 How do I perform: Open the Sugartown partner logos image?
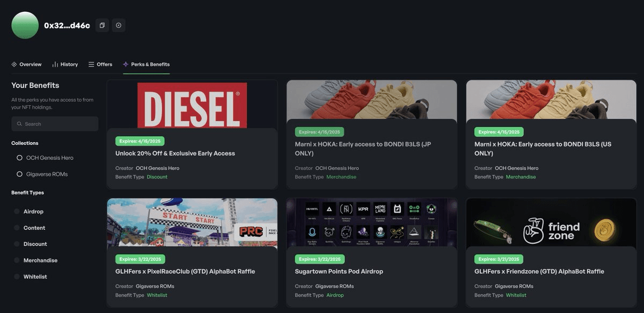tap(372, 222)
